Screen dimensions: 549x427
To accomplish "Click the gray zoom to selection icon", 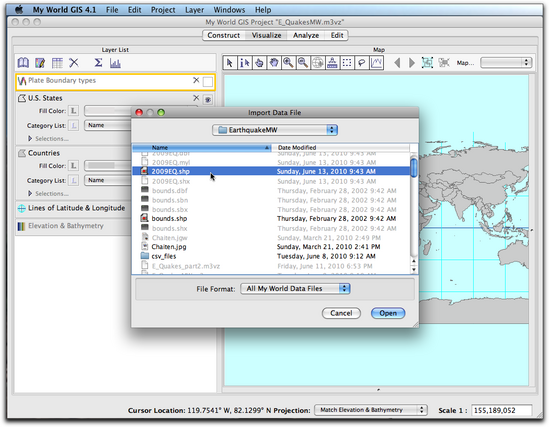I will [x=444, y=63].
